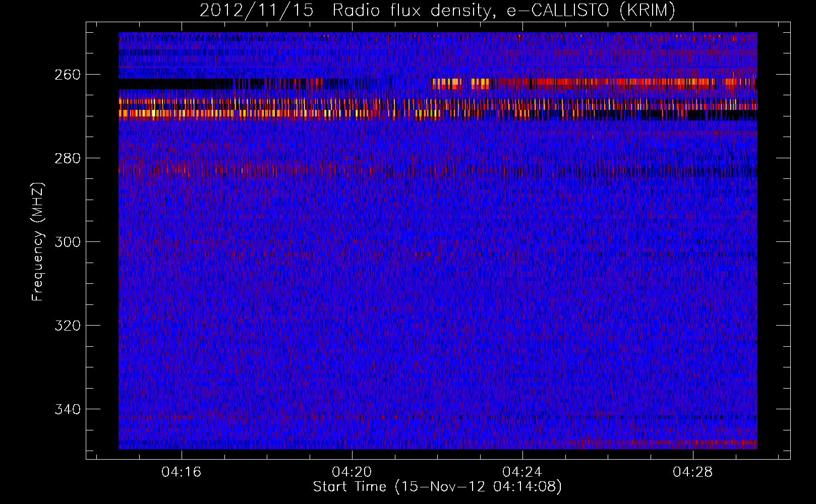The image size is (816, 504).
Task: Click the plot title mentioning e-CALLISTO (KRIM)
Action: tap(437, 10)
